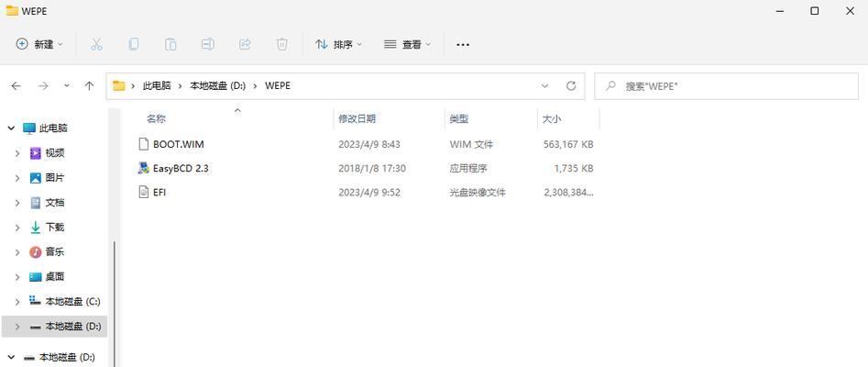868x367 pixels.
Task: Collapse the 此电脑 tree node
Action: 11,128
